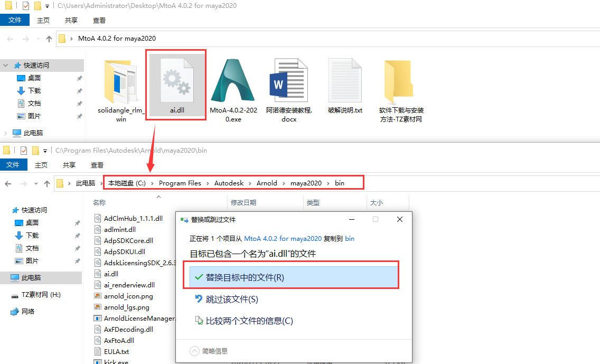
Task: Click 文件 tab in bin window
Action: [13, 165]
